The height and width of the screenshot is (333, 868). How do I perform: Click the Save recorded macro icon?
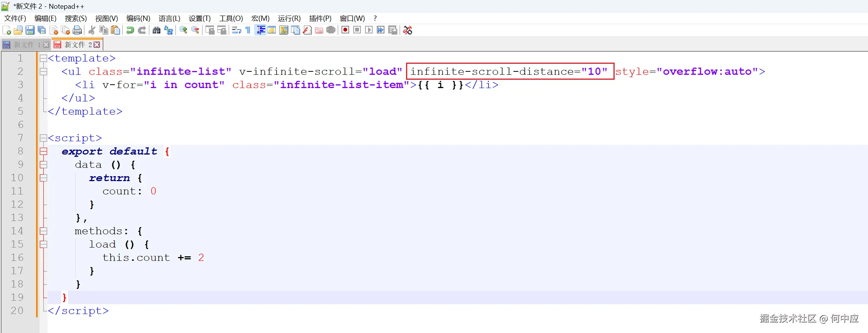393,30
